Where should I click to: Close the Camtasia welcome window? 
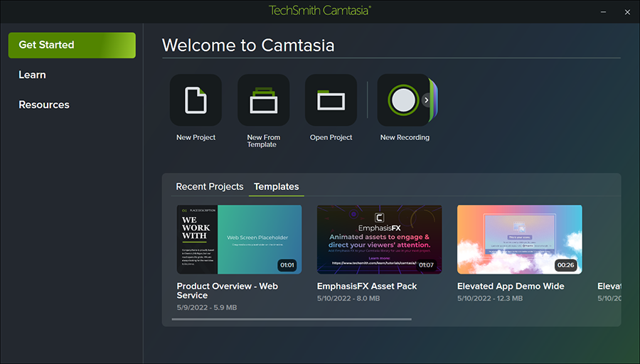(x=627, y=12)
